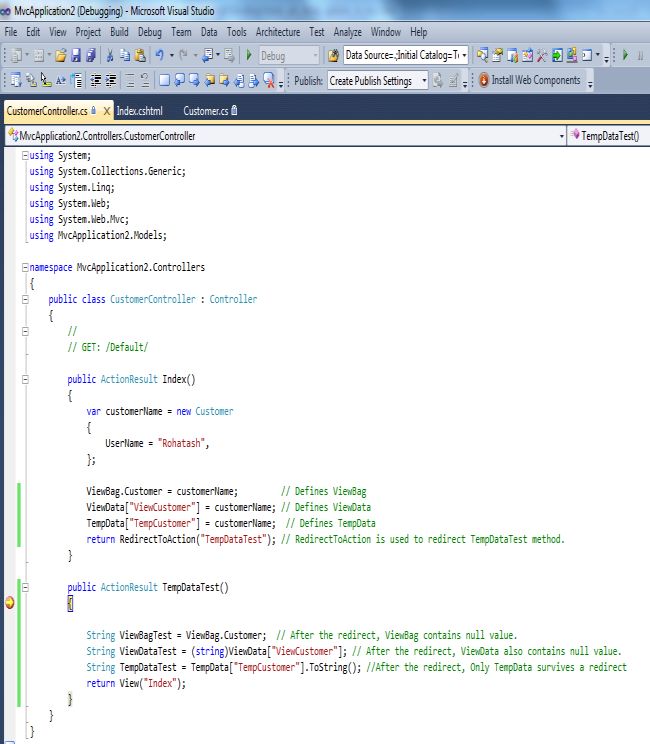Viewport: 650px width, 744px height.
Task: Switch to the Index.cshtml tab
Action: pos(139,111)
